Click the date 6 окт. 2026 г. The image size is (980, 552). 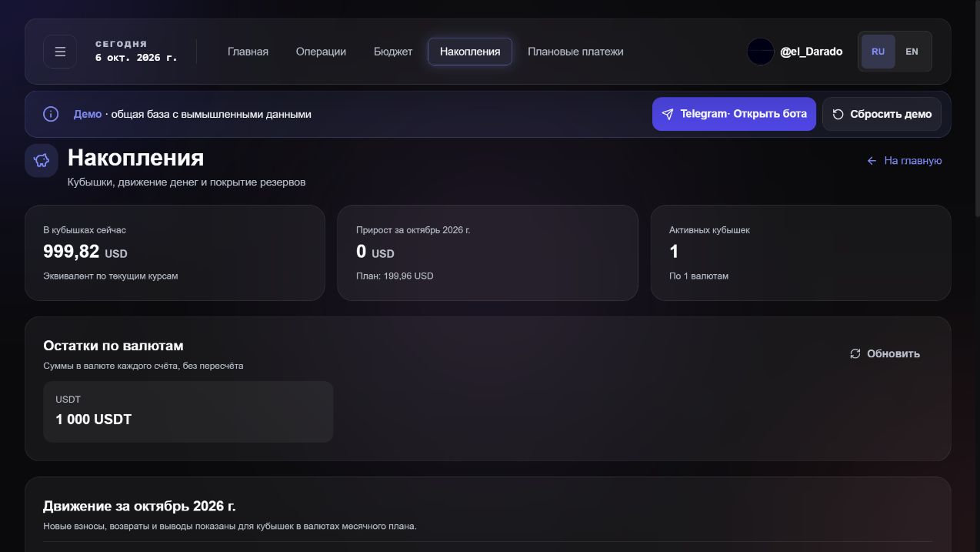point(136,58)
